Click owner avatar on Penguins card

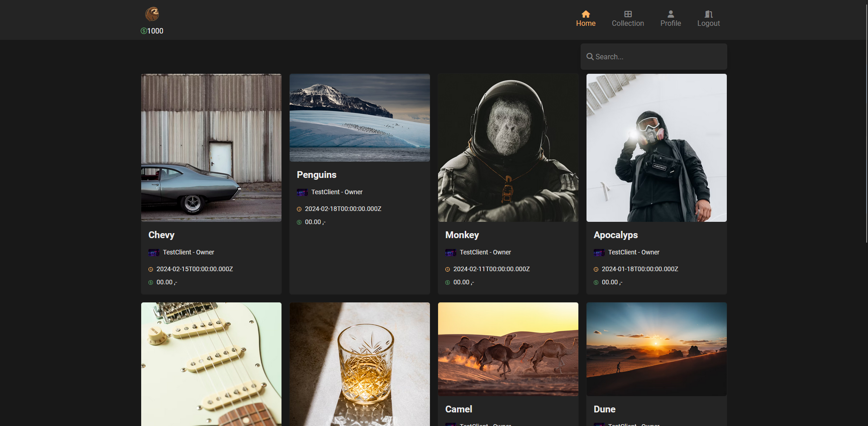click(302, 192)
